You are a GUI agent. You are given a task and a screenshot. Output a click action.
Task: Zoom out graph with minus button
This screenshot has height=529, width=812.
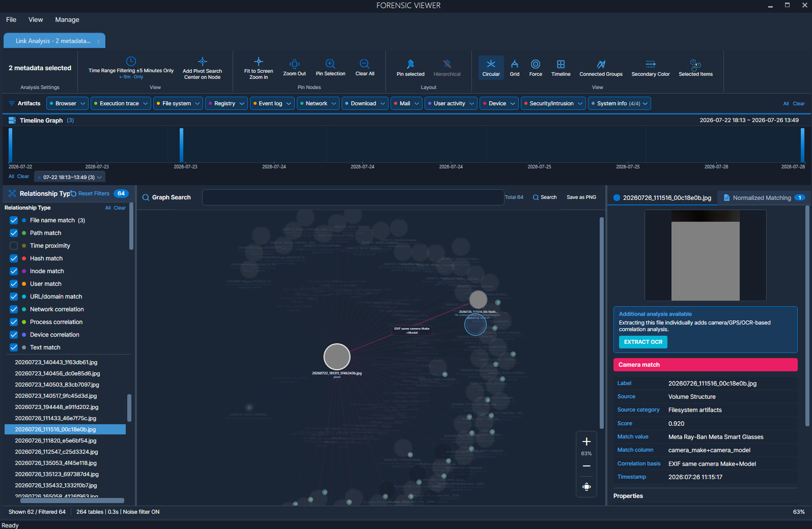click(586, 466)
